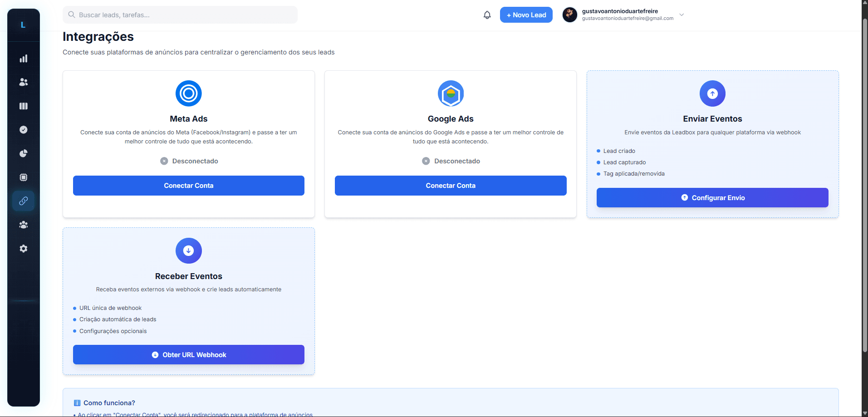Open the chip automation sidebar icon
The height and width of the screenshot is (417, 868).
point(24,177)
